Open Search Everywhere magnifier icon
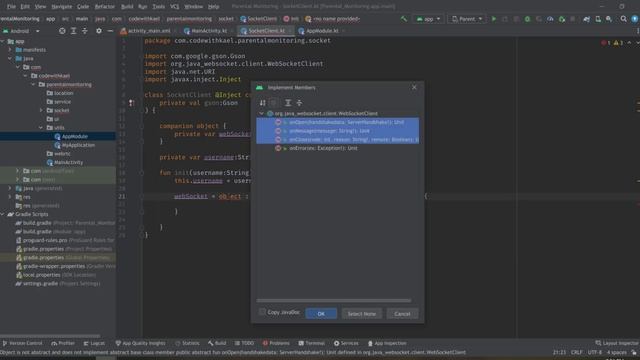640x360 pixels. click(623, 19)
